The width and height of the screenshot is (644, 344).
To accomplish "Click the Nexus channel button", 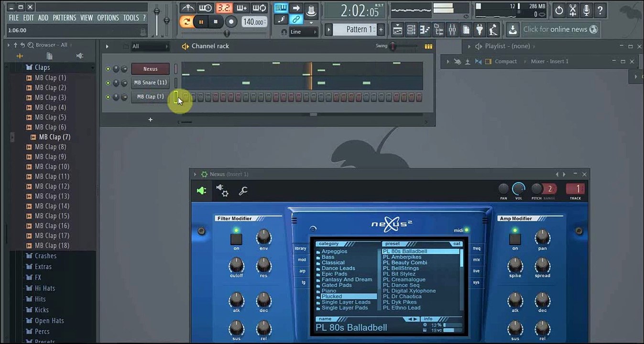I will [x=150, y=69].
